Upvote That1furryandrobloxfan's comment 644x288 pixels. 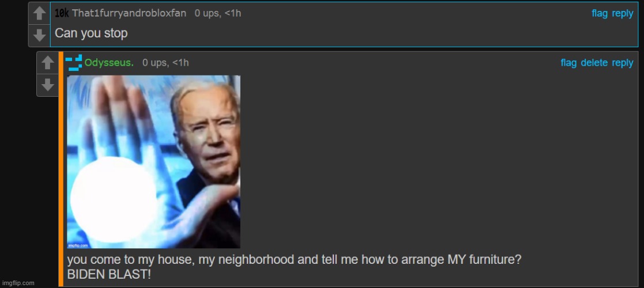coord(39,13)
